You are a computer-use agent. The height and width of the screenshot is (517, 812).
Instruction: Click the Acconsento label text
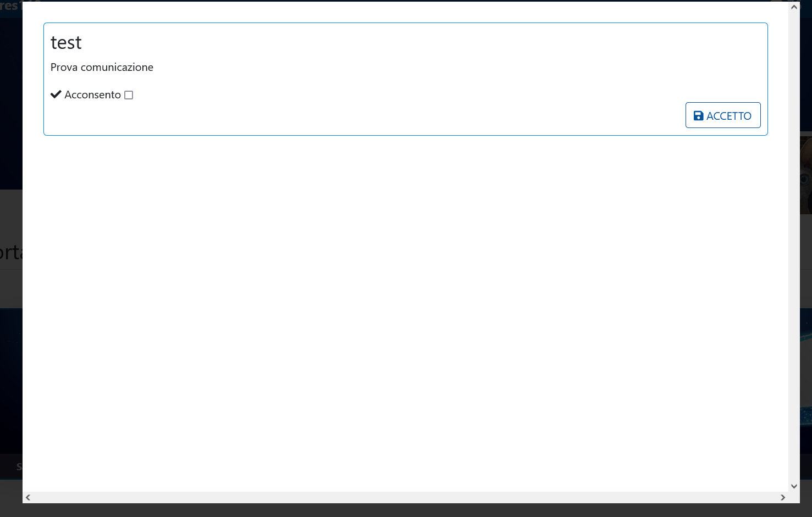tap(92, 95)
